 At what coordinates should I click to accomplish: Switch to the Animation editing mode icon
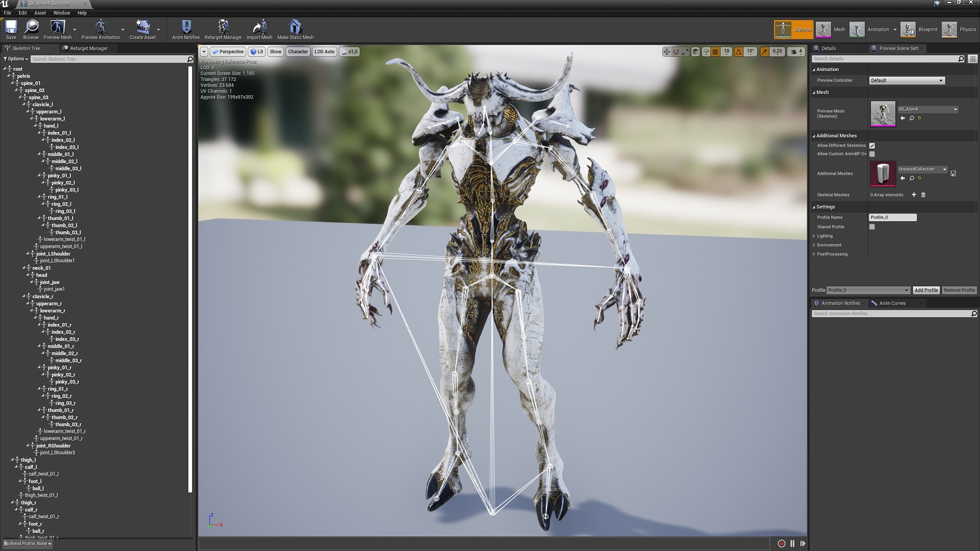[x=857, y=29]
